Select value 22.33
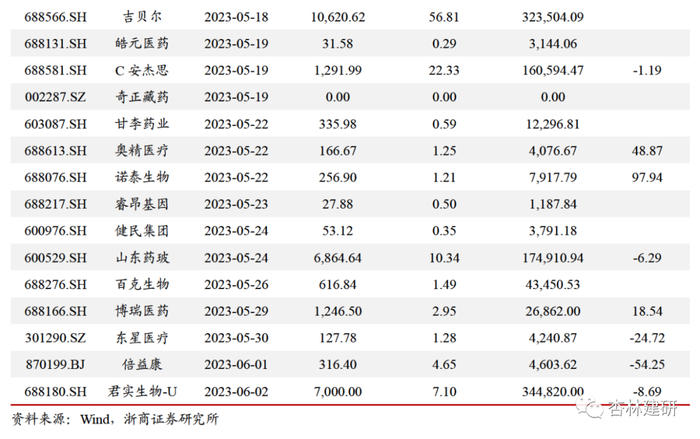 (444, 71)
